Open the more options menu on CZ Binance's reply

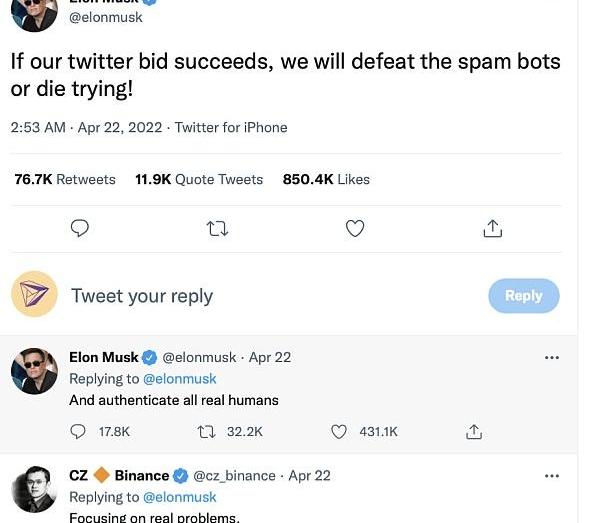[x=552, y=476]
